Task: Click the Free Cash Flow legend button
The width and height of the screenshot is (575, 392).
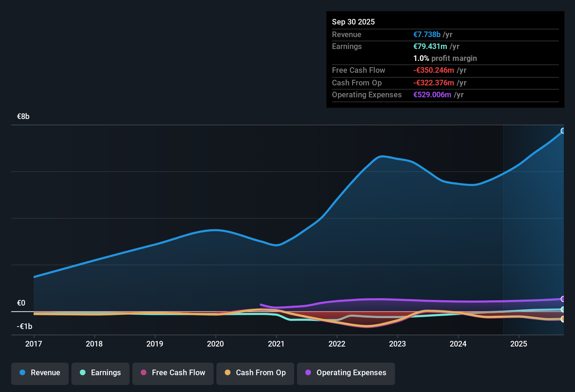Action: click(173, 373)
